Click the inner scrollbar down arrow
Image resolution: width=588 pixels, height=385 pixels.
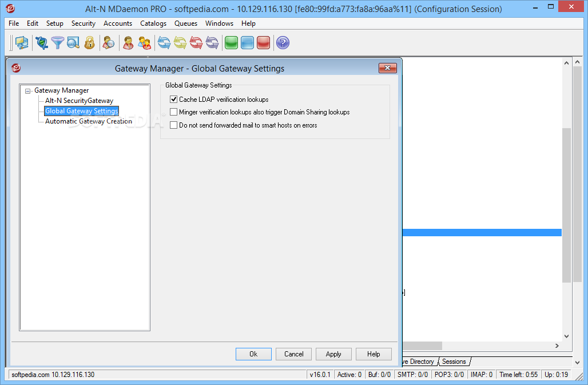tap(566, 336)
